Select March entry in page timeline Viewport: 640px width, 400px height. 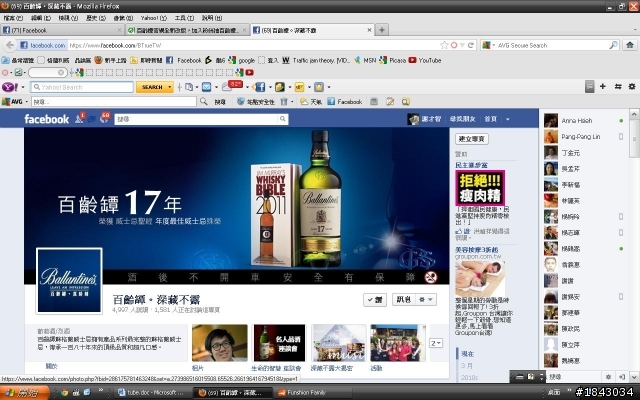click(x=467, y=366)
